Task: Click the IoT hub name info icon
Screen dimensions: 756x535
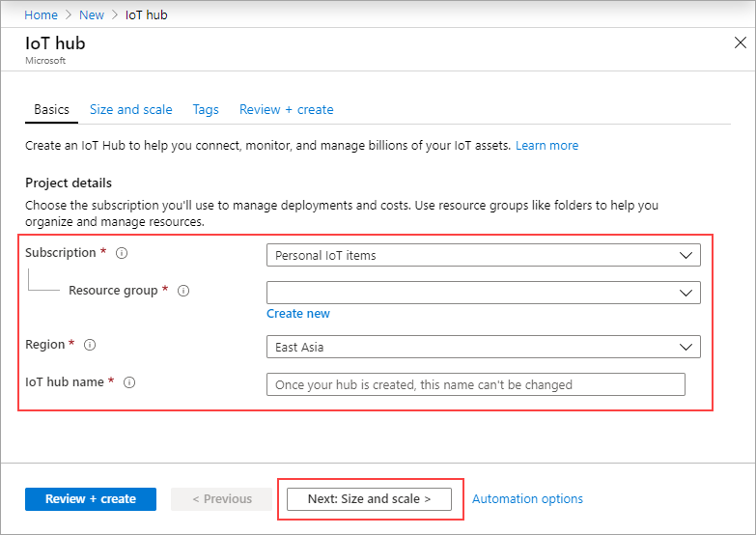Action: tap(129, 382)
